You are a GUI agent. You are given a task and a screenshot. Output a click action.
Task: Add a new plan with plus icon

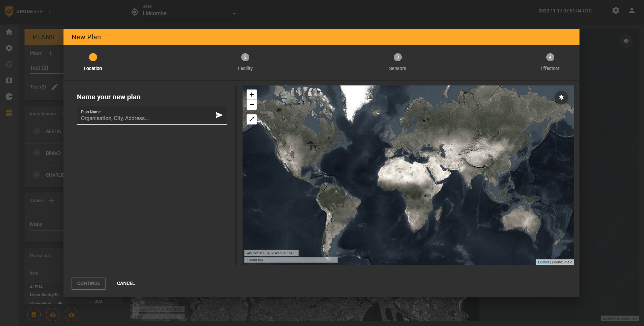(x=50, y=53)
